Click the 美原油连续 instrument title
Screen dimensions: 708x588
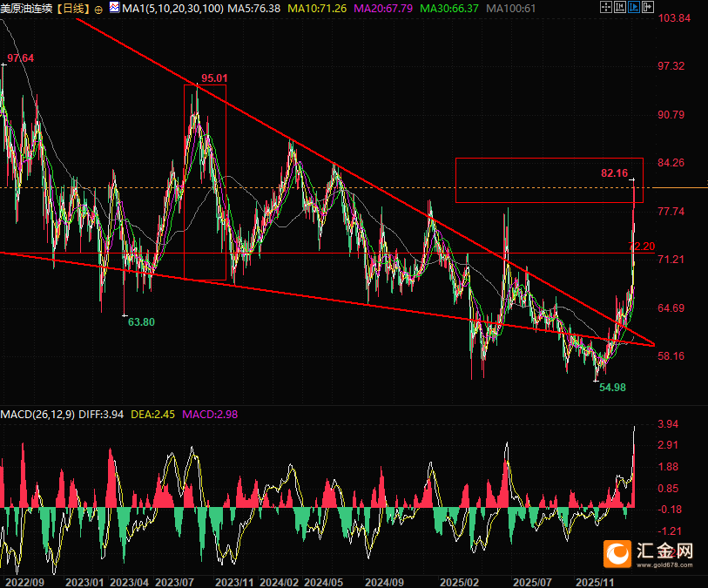27,8
